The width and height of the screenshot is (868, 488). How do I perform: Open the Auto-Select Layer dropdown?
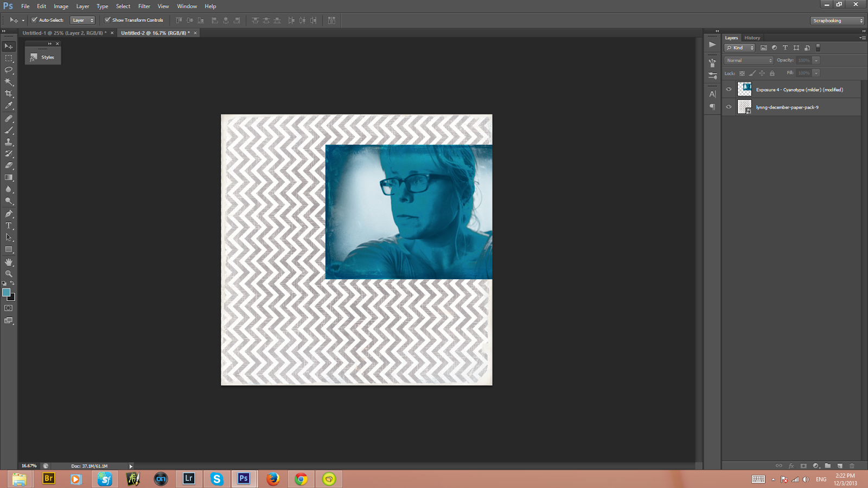point(82,20)
